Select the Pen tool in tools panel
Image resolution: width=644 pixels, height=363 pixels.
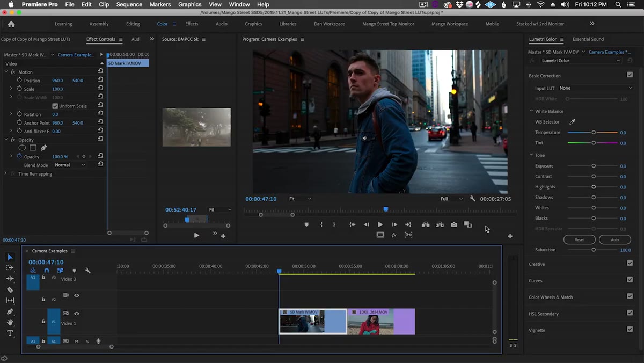10,311
